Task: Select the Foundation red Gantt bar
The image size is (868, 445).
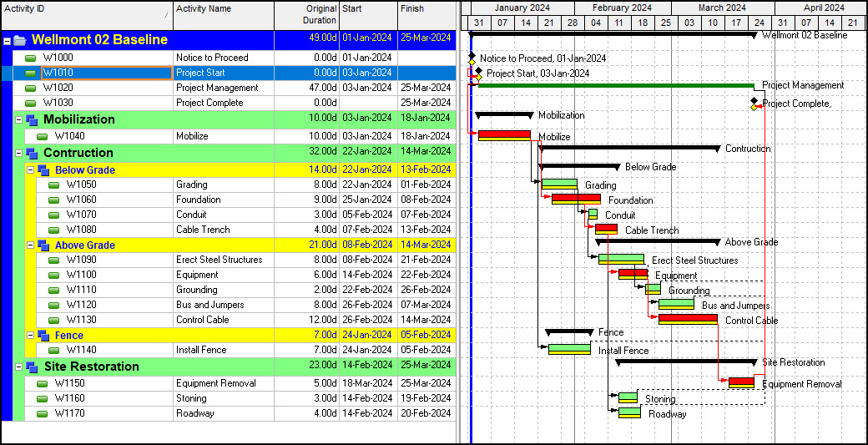Action: 576,200
